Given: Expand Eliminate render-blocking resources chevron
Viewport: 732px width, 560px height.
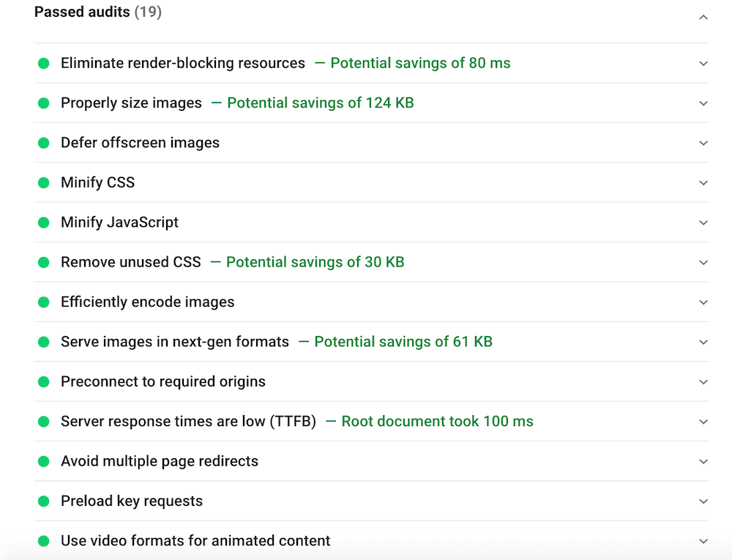Looking at the screenshot, I should [x=703, y=64].
